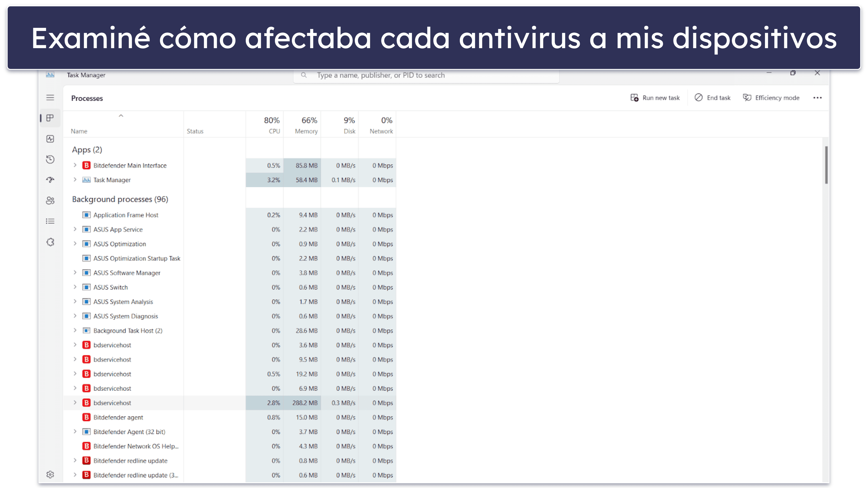Open the Startup apps sidebar icon
This screenshot has width=868, height=488.
pyautogui.click(x=50, y=180)
